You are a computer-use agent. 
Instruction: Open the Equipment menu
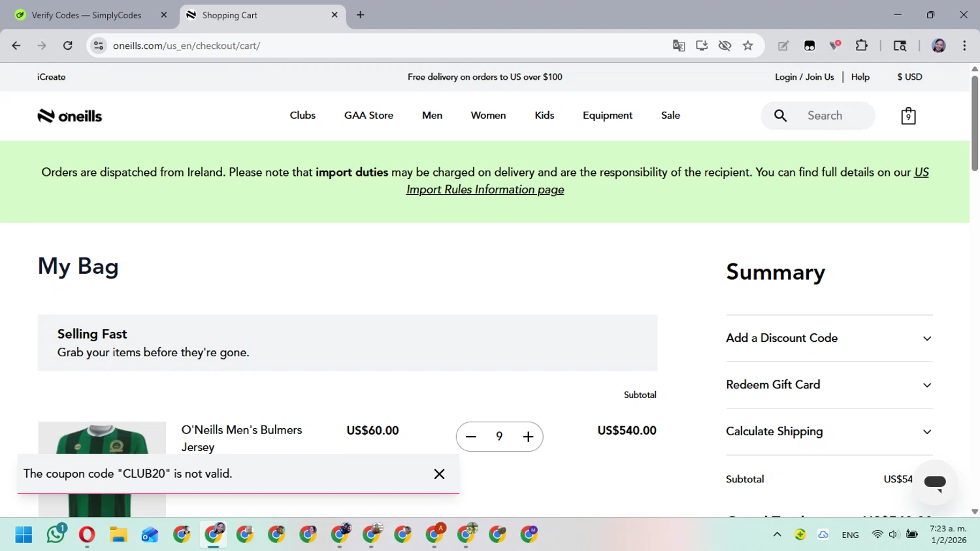pos(608,116)
